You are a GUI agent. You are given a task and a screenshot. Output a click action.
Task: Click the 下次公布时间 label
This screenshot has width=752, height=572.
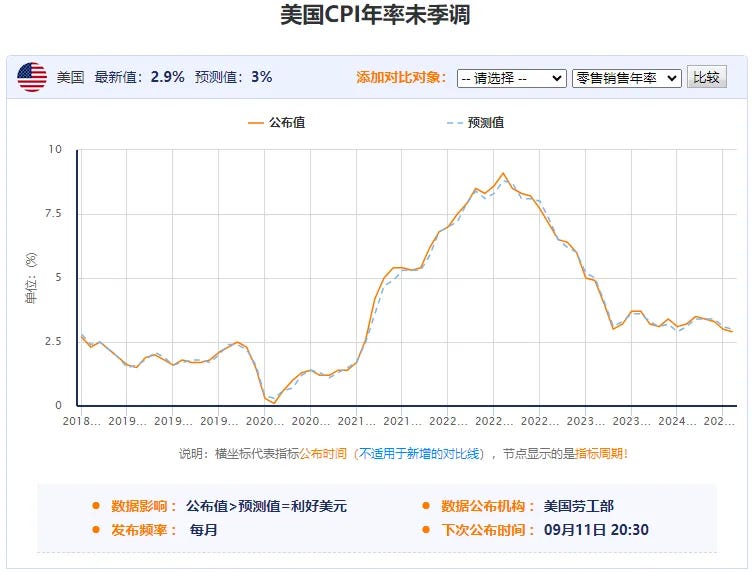pos(487,530)
